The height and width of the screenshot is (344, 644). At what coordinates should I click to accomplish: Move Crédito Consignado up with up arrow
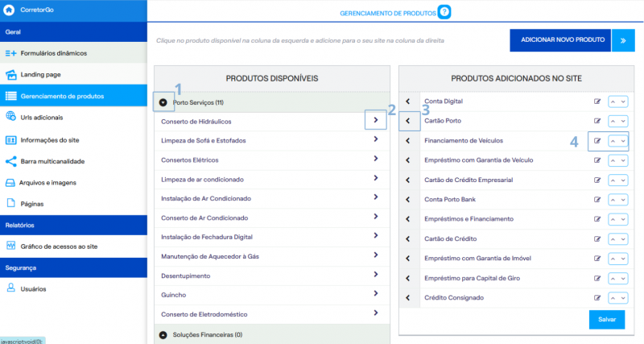coord(613,298)
